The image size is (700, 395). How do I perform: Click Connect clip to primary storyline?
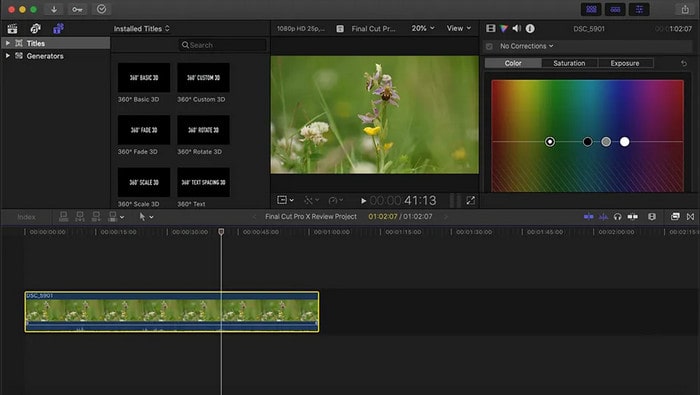[x=63, y=217]
